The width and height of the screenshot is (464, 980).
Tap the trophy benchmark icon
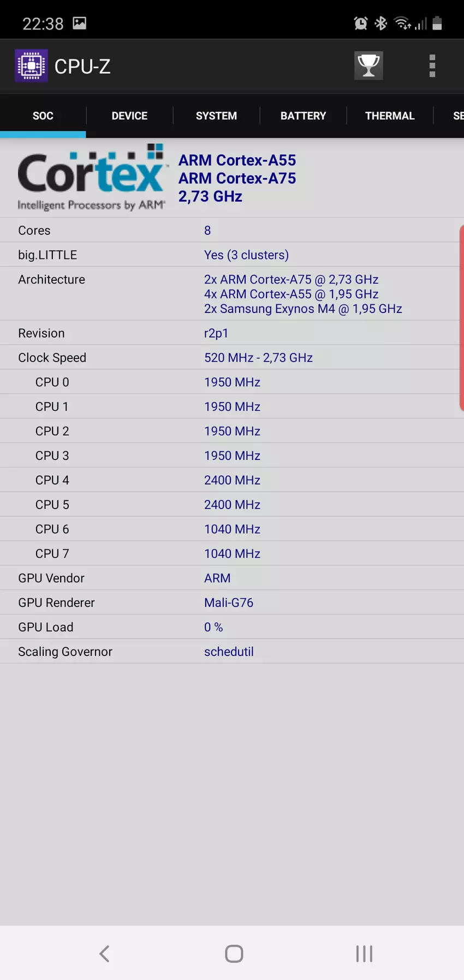(x=368, y=66)
